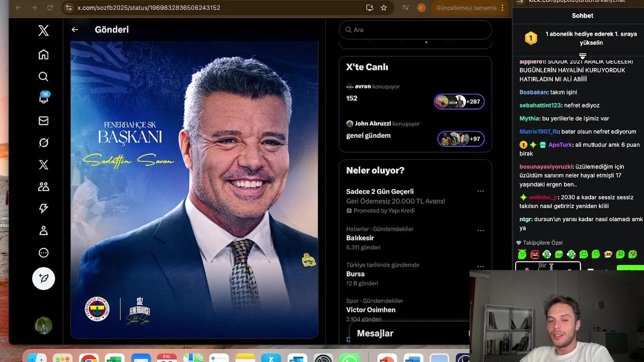The height and width of the screenshot is (362, 644).
Task: Click username erdinho_jr in chat
Action: point(543,197)
